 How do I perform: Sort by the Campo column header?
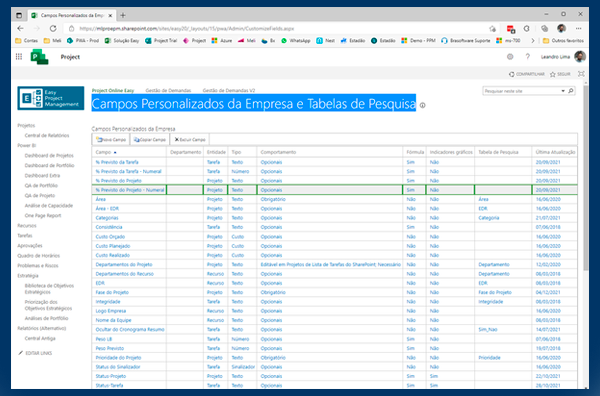click(x=103, y=152)
